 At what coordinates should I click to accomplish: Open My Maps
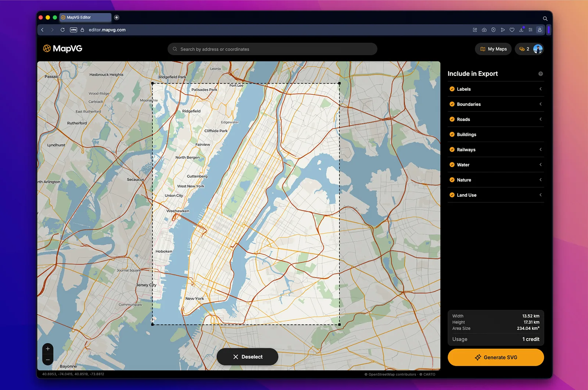(493, 49)
